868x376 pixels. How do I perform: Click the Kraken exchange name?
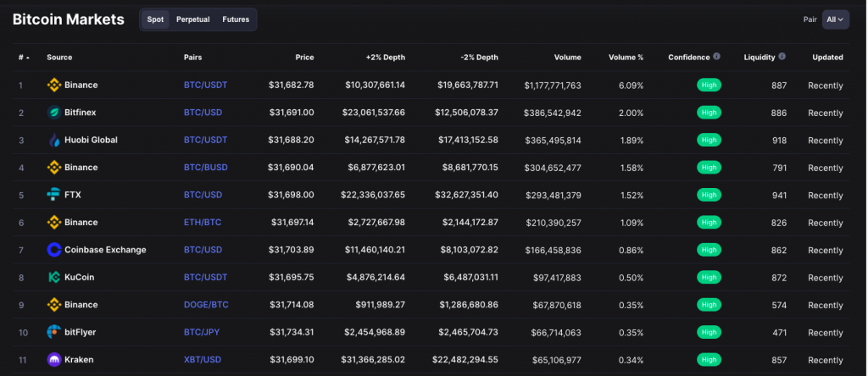coord(79,359)
